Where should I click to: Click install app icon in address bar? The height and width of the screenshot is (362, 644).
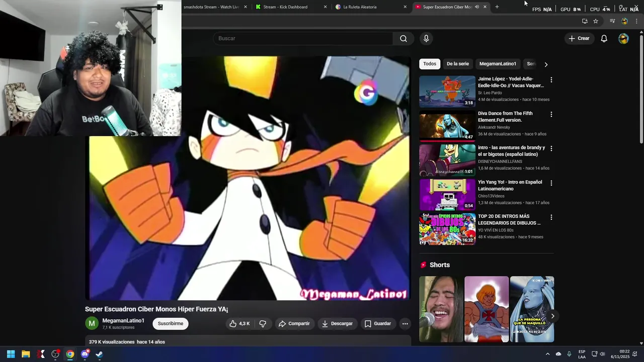pyautogui.click(x=585, y=21)
